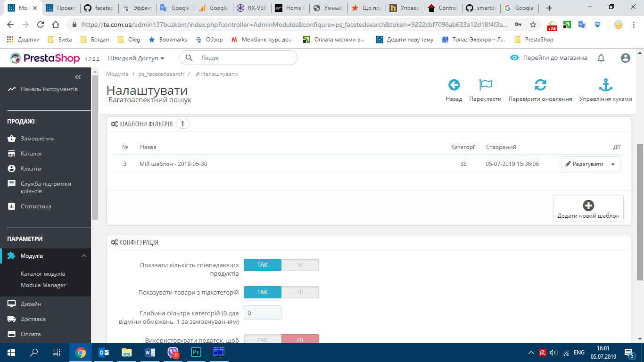Click the Windows Start button
Image resolution: width=644 pixels, height=362 pixels.
pos(11,352)
